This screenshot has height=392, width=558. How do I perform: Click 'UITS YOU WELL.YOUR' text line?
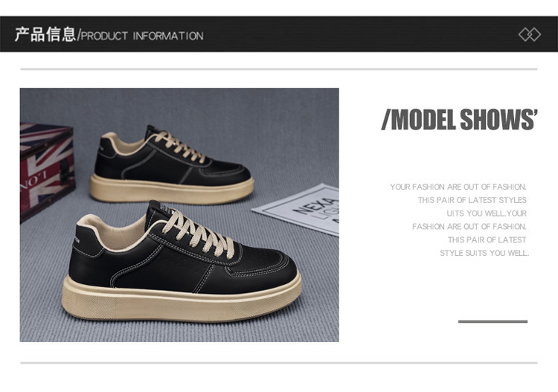[x=487, y=213]
